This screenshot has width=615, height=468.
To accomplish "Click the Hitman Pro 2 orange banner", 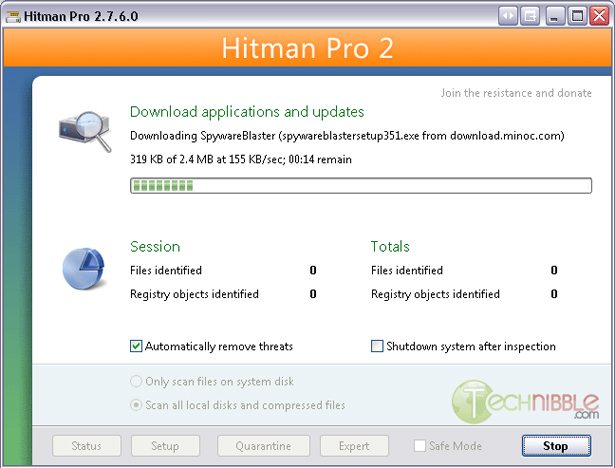I will tap(308, 48).
